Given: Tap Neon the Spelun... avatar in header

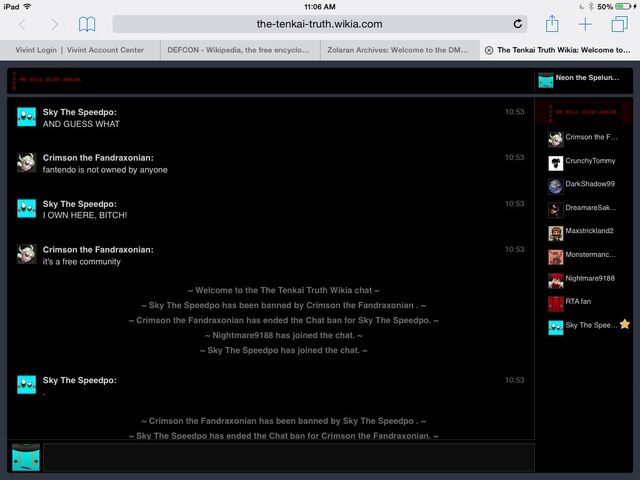Looking at the screenshot, I should (x=546, y=80).
